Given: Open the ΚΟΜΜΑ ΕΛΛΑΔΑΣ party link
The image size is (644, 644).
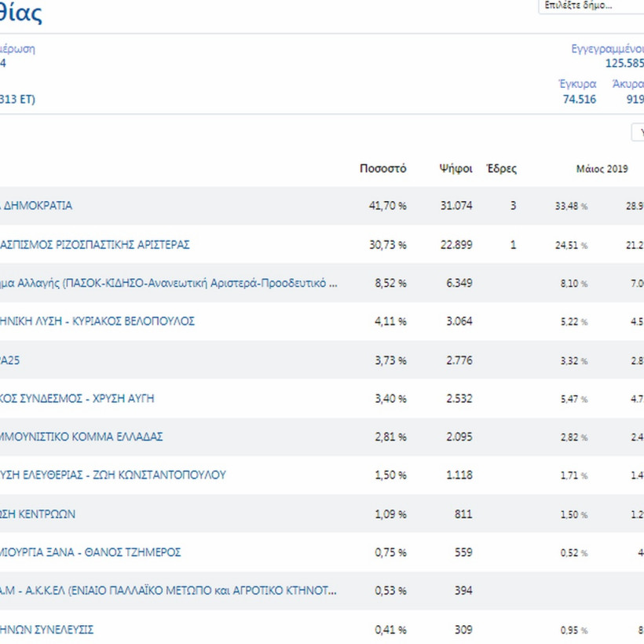Looking at the screenshot, I should pos(82,437).
